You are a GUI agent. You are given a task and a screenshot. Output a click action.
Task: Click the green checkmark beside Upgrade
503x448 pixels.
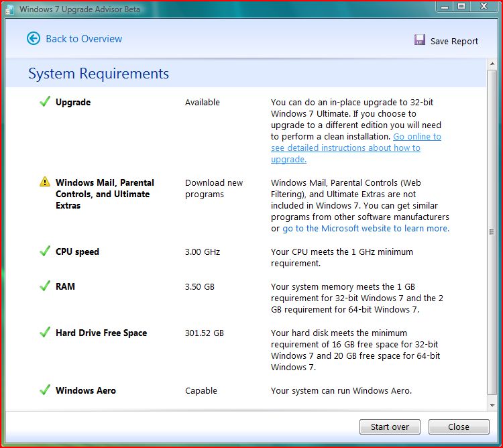point(45,101)
